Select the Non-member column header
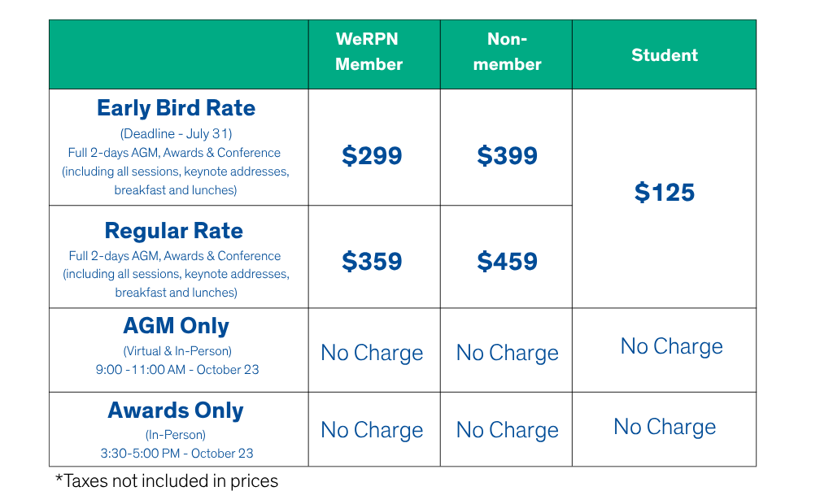Image resolution: width=833 pixels, height=504 pixels. coord(508,51)
